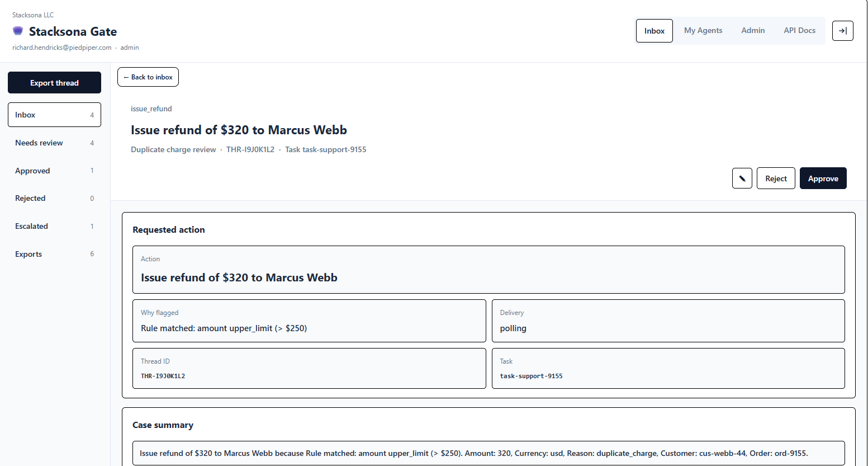This screenshot has height=466, width=868.
Task: Open Escalated threads in sidebar
Action: pos(54,227)
